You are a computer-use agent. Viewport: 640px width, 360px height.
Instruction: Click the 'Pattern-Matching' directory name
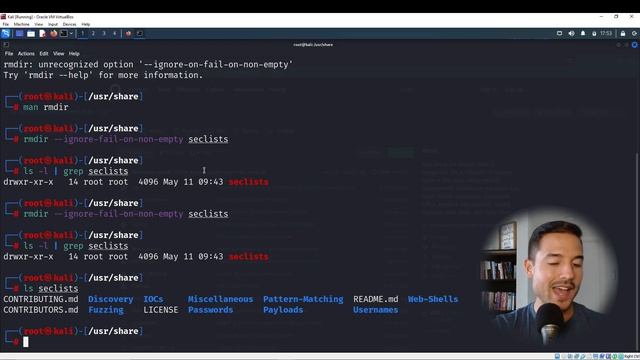pos(303,299)
